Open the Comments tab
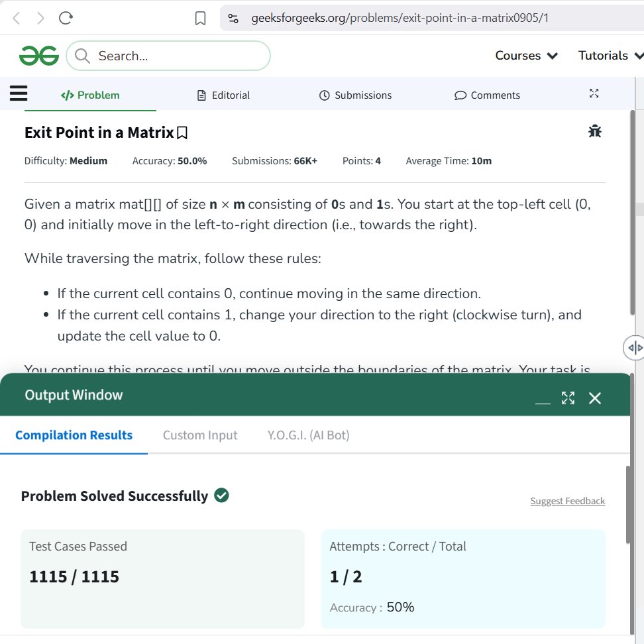The height and width of the screenshot is (644, 644). point(487,95)
